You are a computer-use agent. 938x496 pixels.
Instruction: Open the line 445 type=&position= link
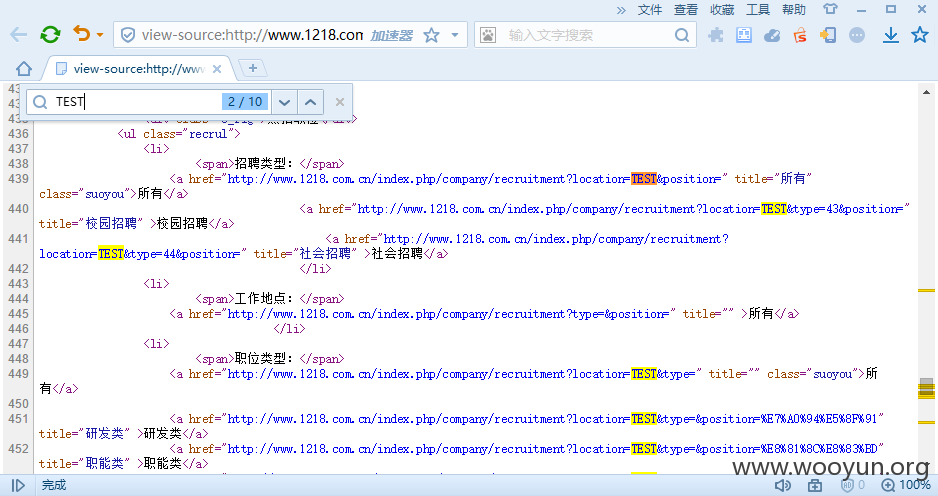[x=449, y=314]
